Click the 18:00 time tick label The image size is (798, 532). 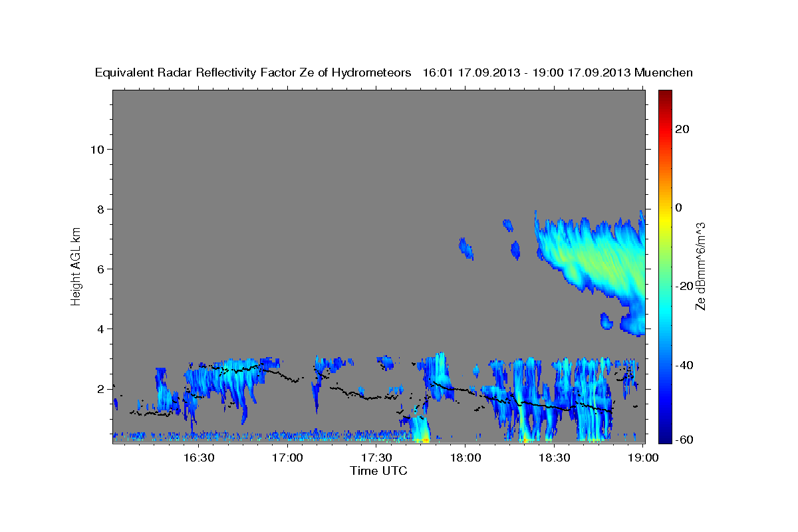465,458
